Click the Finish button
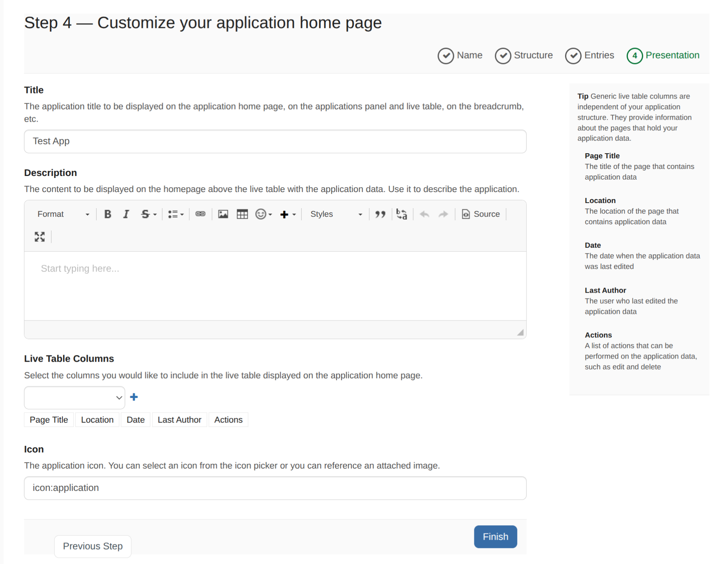 tap(495, 537)
